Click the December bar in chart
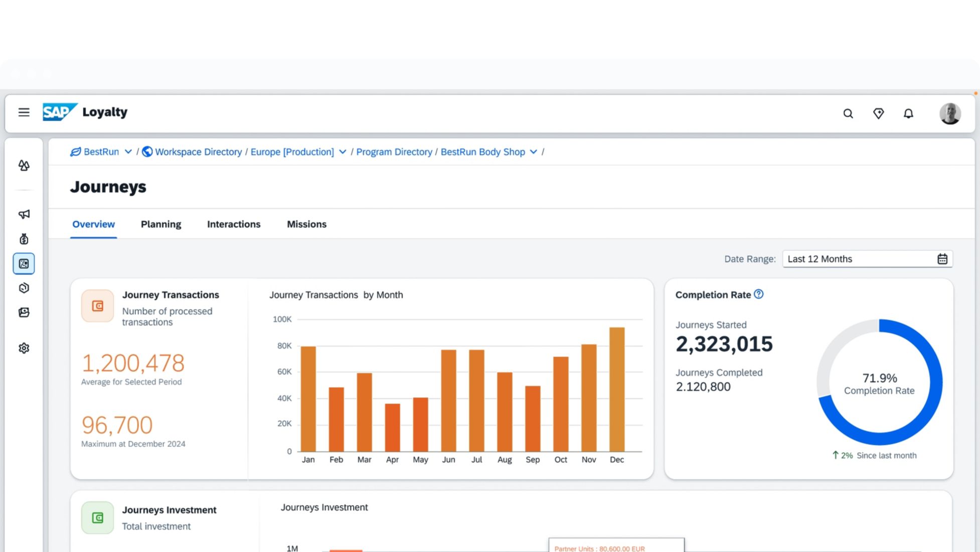 617,389
